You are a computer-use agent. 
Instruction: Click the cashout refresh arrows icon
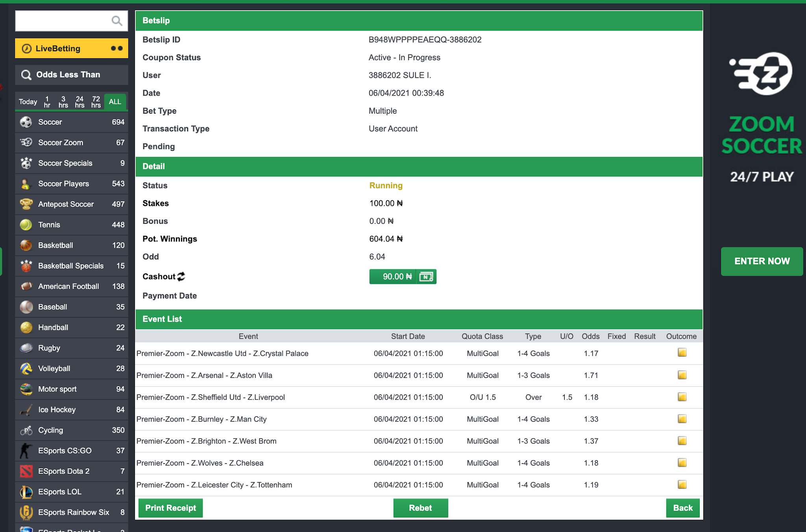[x=181, y=276]
